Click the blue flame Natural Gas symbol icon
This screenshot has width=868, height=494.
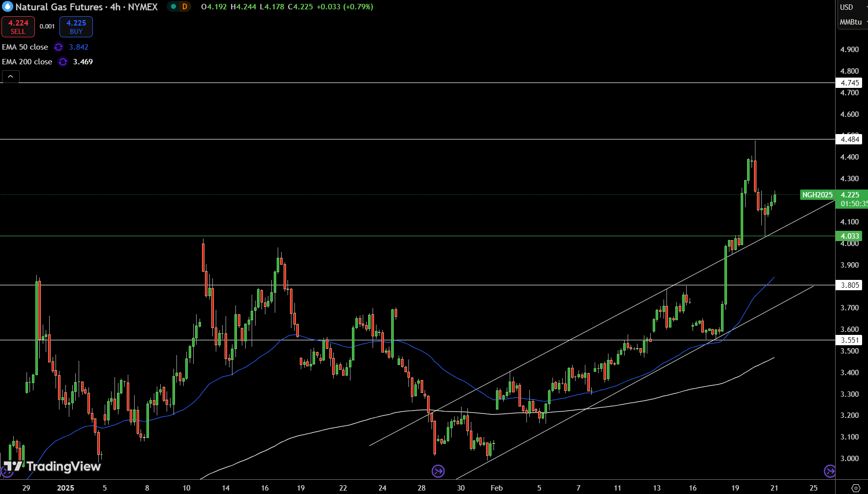tap(7, 7)
